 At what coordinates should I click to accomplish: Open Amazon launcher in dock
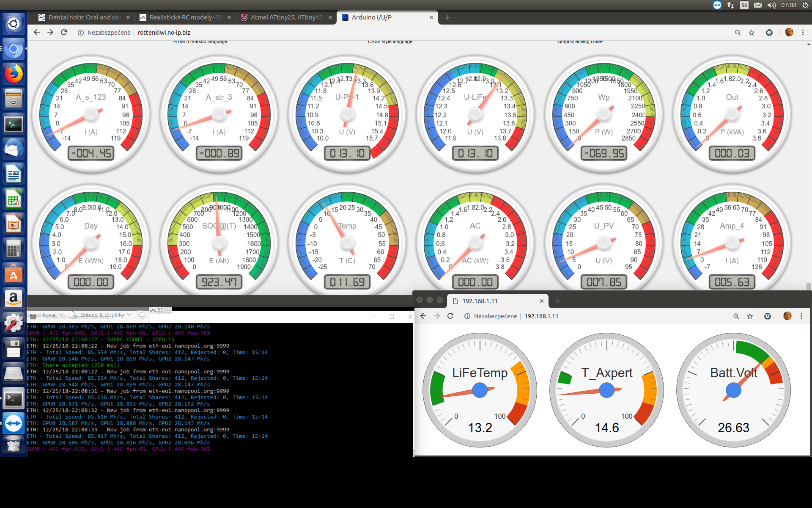[14, 299]
